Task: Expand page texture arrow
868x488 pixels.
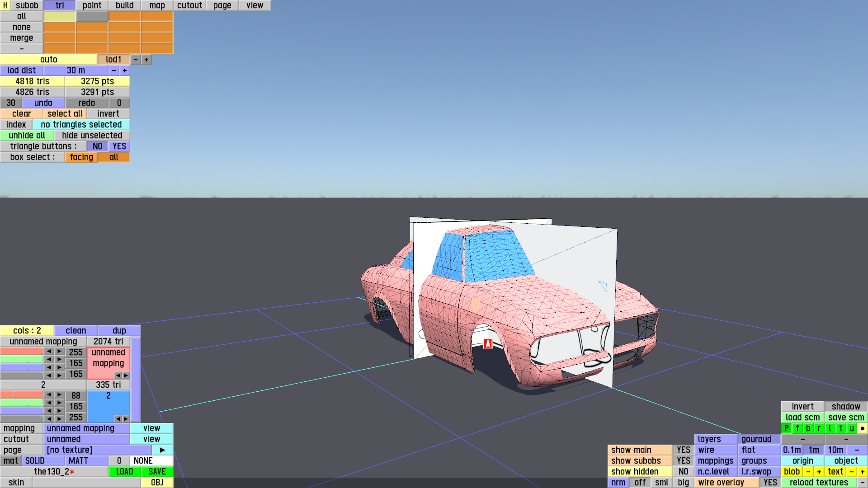Action: (x=162, y=450)
